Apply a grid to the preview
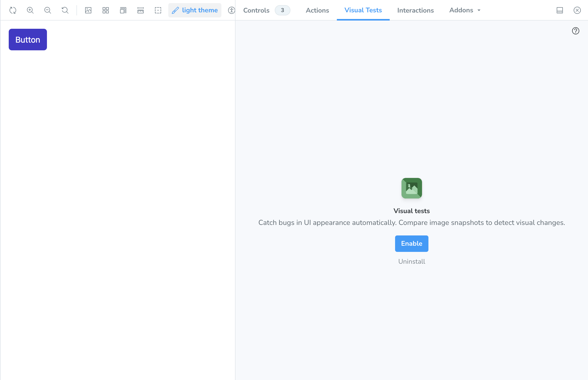This screenshot has width=588, height=380. click(x=105, y=10)
